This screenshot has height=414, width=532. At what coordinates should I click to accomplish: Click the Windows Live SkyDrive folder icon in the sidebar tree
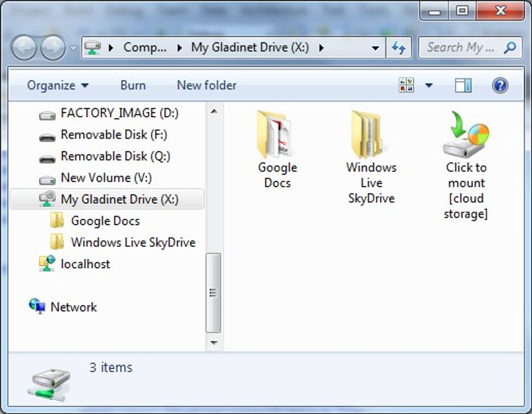(x=57, y=242)
